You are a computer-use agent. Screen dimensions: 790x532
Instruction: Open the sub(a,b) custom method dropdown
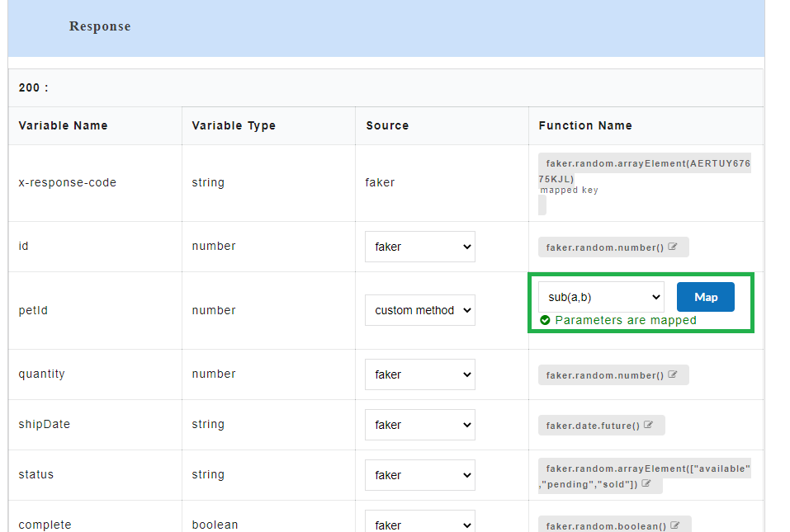pos(600,296)
